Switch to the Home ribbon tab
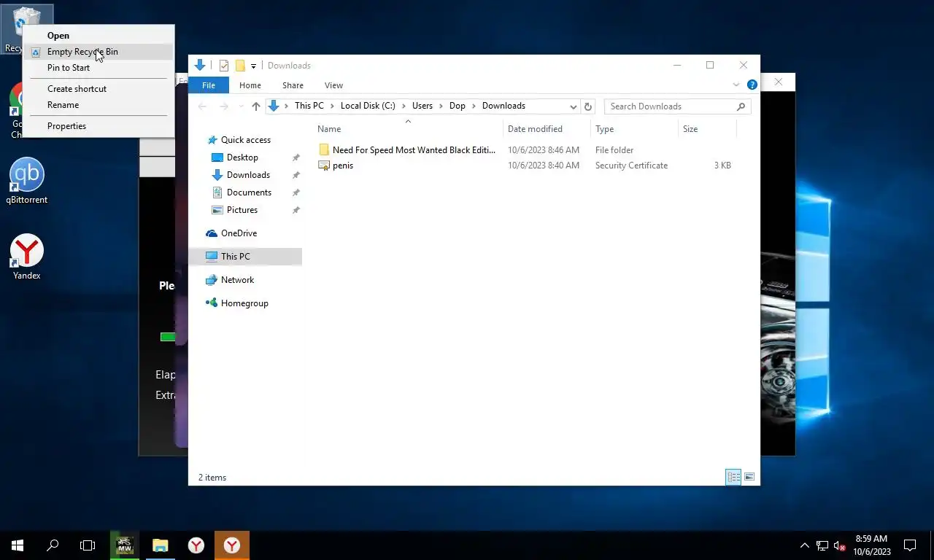Screen dimensions: 934x560 pos(250,85)
